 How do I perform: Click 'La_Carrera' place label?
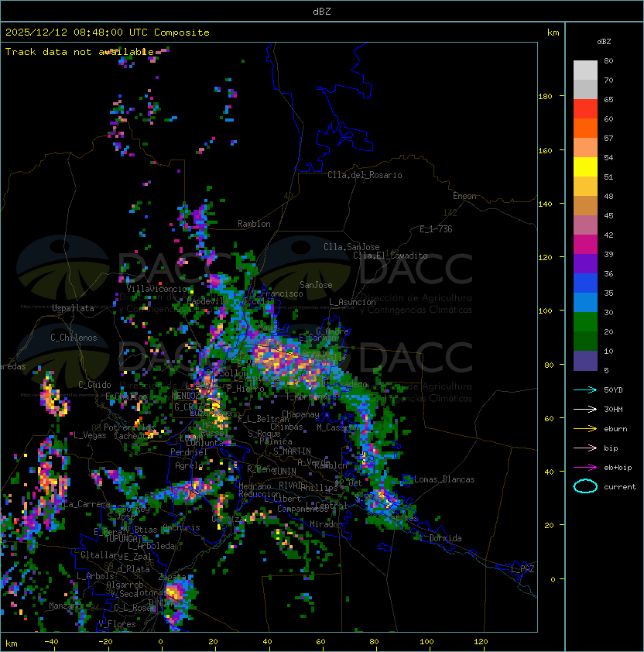click(87, 504)
